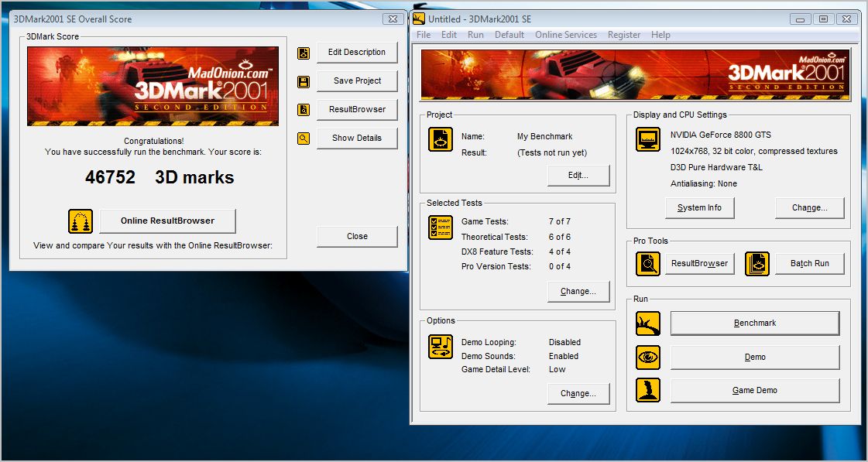Click the '4 of 4' DX8 Feature Tests value

560,252
